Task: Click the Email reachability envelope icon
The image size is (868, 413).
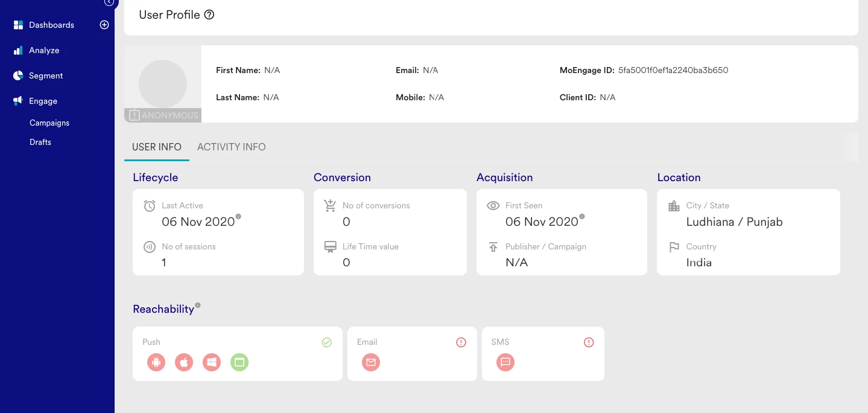Action: coord(371,362)
